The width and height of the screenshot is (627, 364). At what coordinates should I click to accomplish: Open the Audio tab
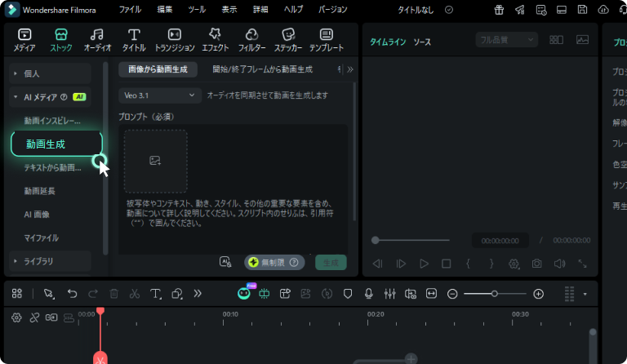(97, 40)
